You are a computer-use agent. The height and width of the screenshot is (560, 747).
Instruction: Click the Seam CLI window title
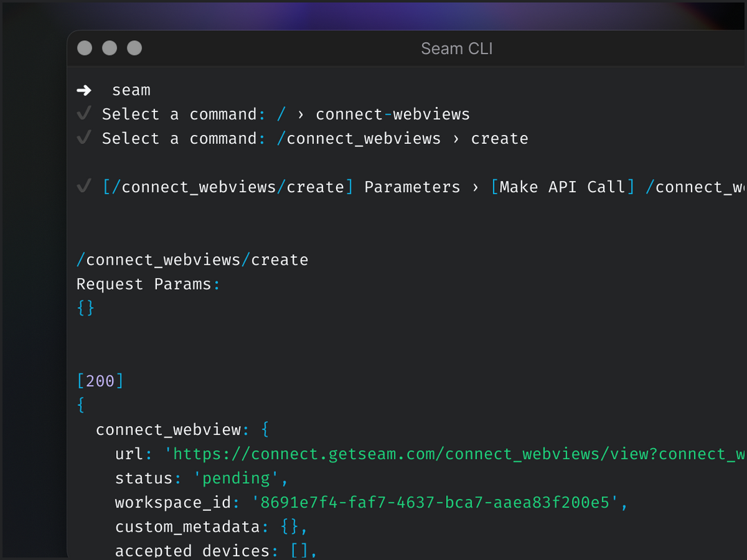(456, 48)
